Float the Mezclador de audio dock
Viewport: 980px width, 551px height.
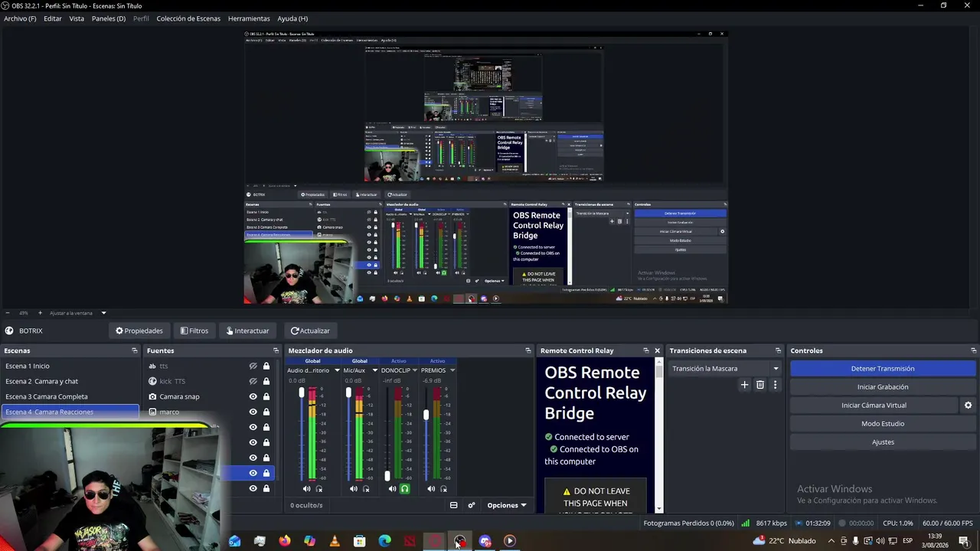528,350
